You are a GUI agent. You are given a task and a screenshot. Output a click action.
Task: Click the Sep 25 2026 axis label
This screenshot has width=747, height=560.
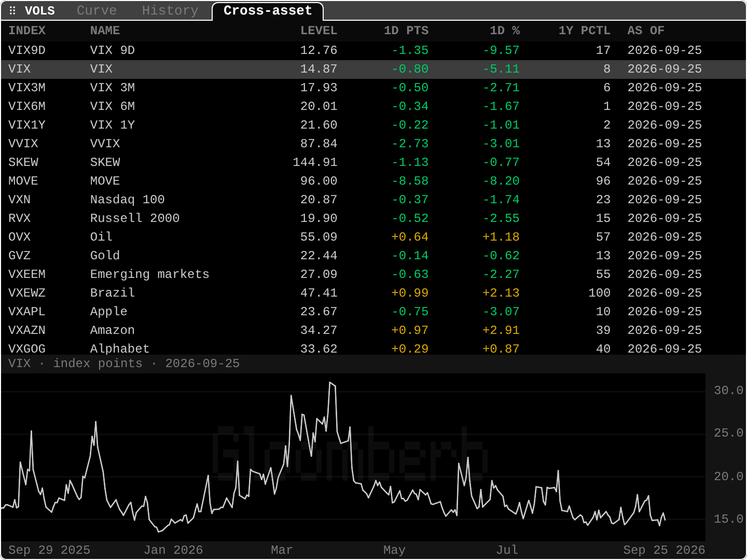click(x=664, y=550)
